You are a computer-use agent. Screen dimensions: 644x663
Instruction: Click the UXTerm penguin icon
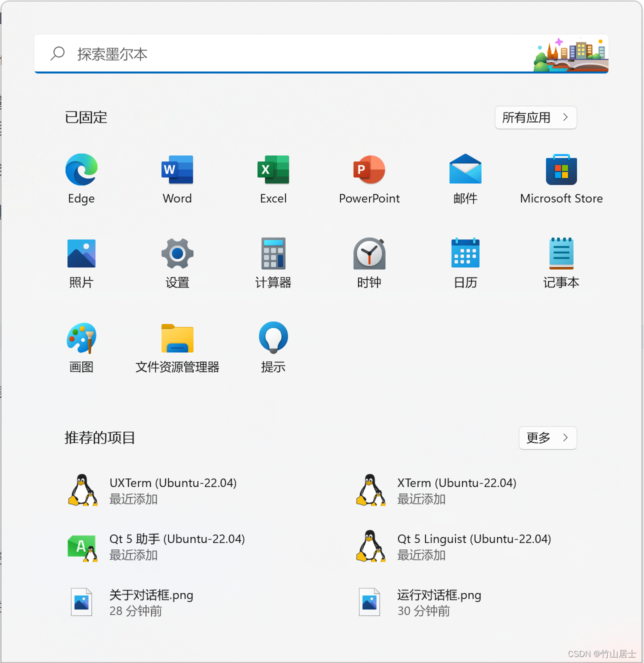pyautogui.click(x=82, y=490)
